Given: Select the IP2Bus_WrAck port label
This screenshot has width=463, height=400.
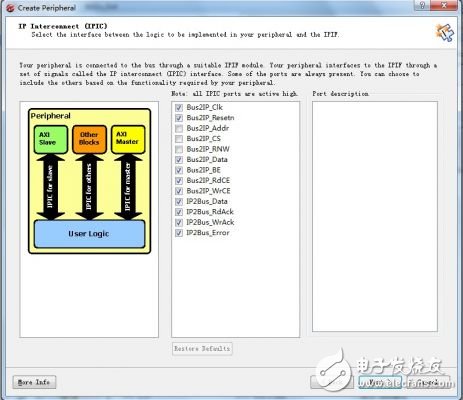Looking at the screenshot, I should pos(210,222).
